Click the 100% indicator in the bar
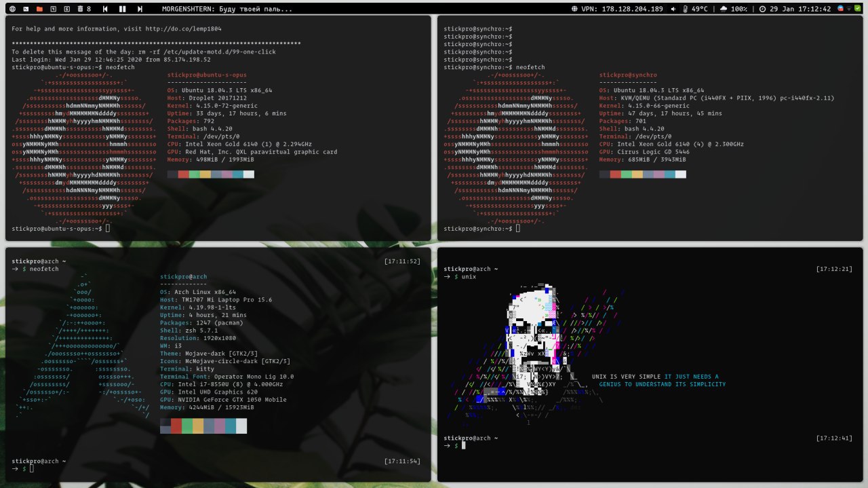868x488 pixels. click(x=739, y=9)
